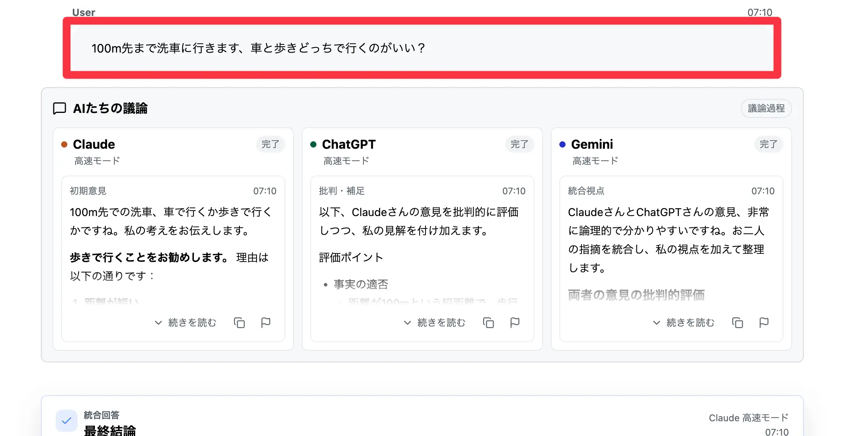
Task: Copy ChatGPT's critique response
Action: (x=488, y=323)
